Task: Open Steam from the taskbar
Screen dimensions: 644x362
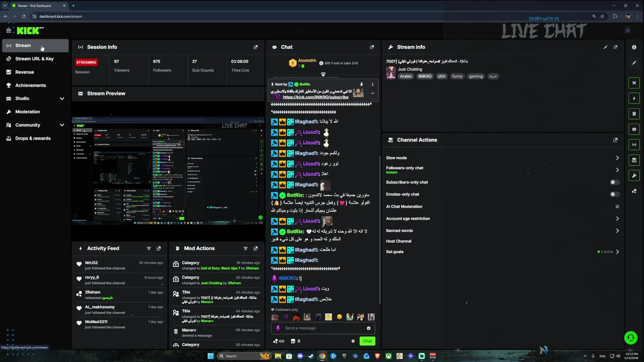Action: coord(311,356)
